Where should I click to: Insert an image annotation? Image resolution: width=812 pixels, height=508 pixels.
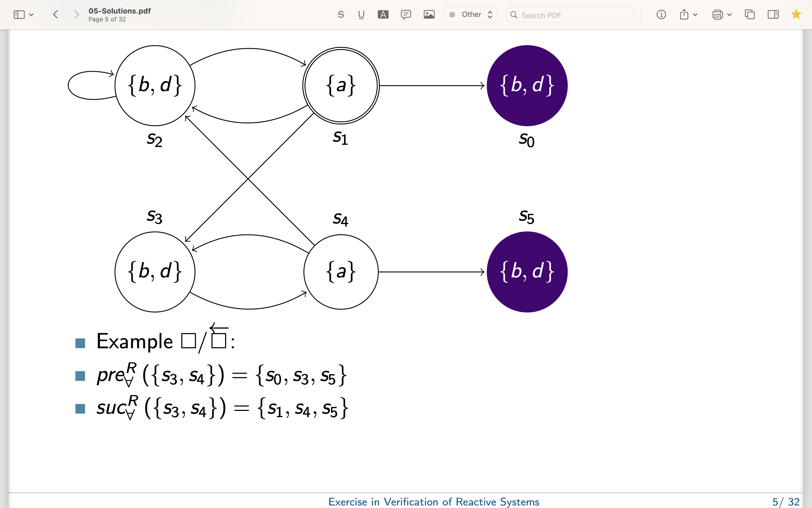pos(429,14)
